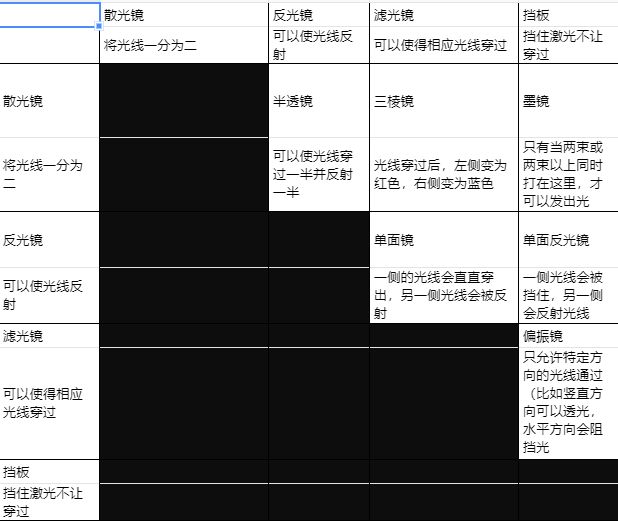Click the 半透镜 cell
Screen dimensions: 618x521
319,100
